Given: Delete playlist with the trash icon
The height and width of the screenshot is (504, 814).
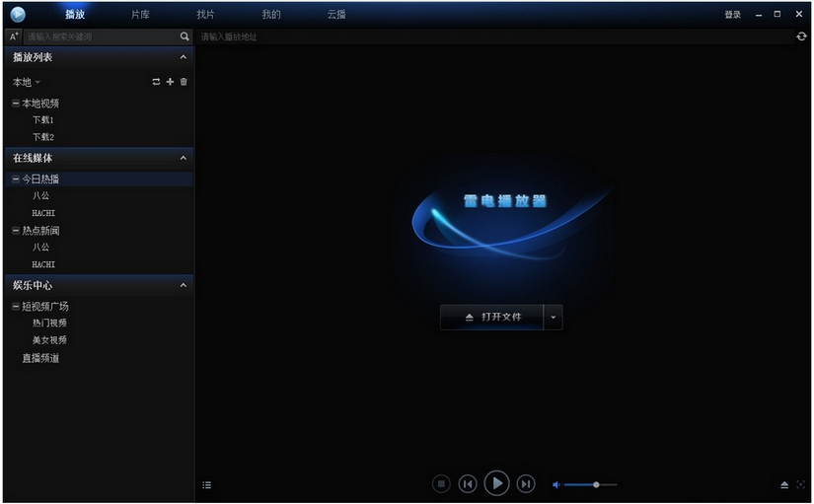Looking at the screenshot, I should [184, 82].
